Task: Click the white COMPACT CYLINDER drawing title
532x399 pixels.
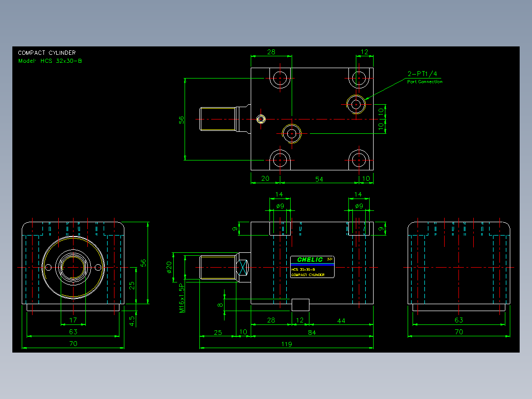Action: (47, 53)
